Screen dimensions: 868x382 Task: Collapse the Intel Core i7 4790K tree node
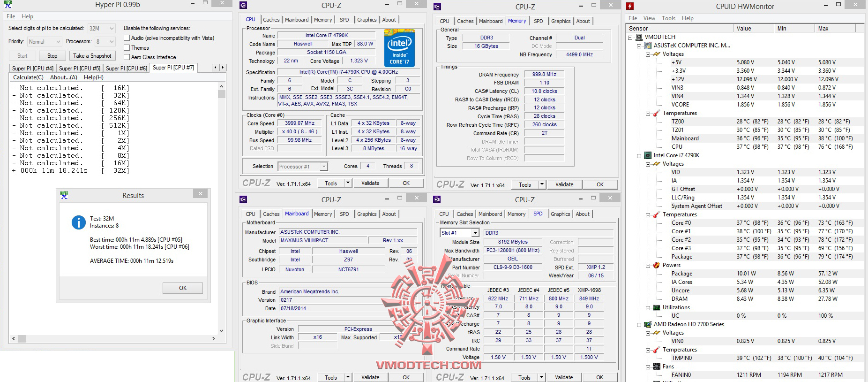639,155
